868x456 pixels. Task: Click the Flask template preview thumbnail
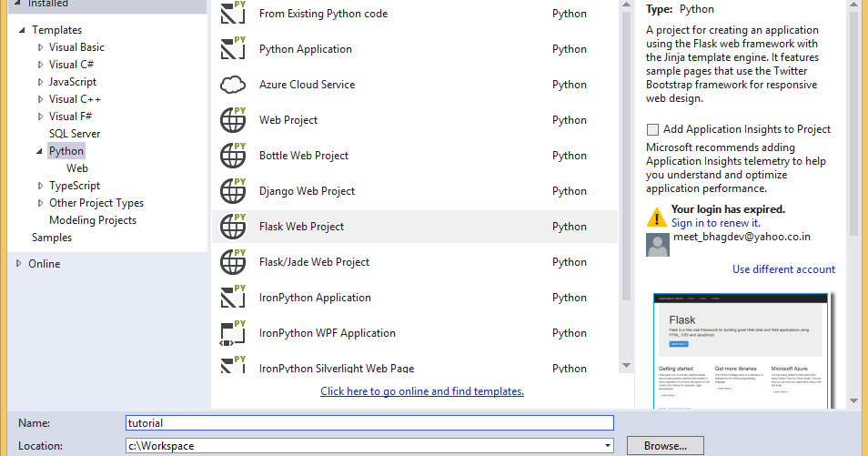coord(741,351)
